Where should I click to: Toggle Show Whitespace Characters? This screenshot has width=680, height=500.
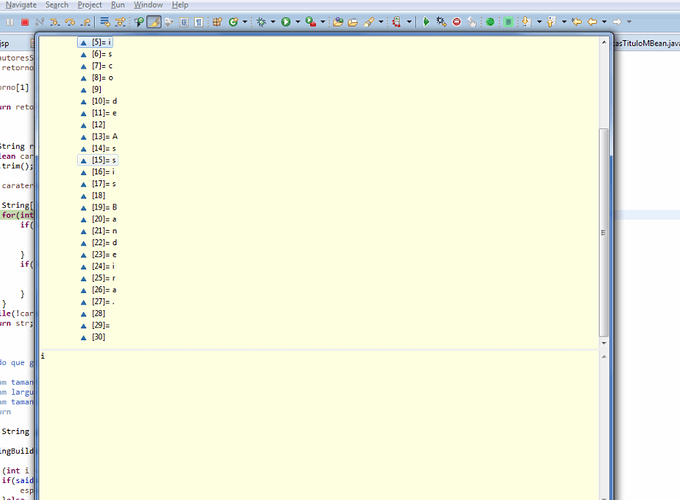click(x=199, y=22)
